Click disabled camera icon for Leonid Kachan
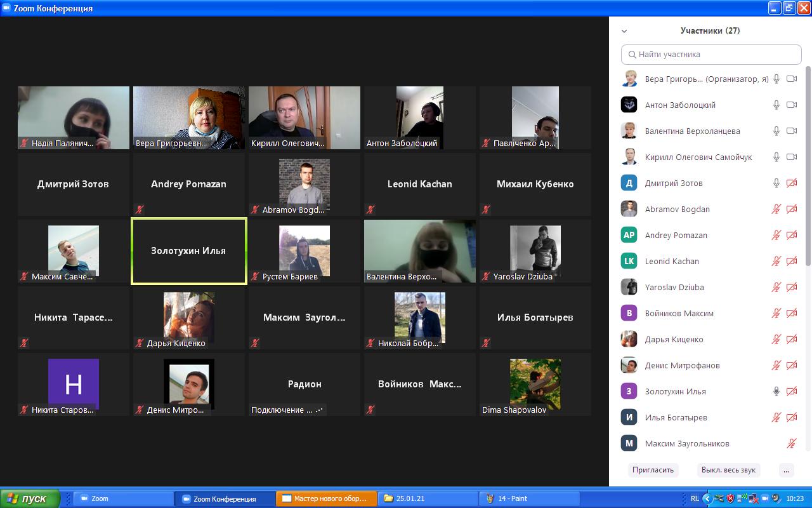 click(x=791, y=261)
